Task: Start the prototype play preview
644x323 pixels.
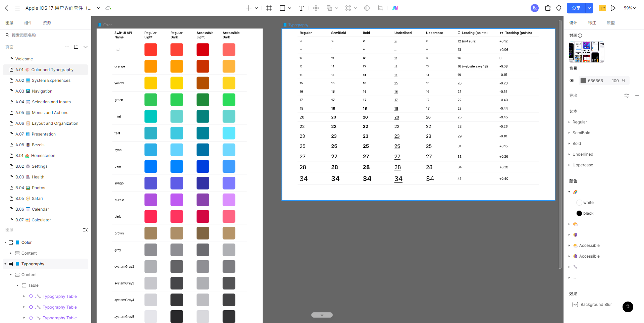Action: [613, 8]
